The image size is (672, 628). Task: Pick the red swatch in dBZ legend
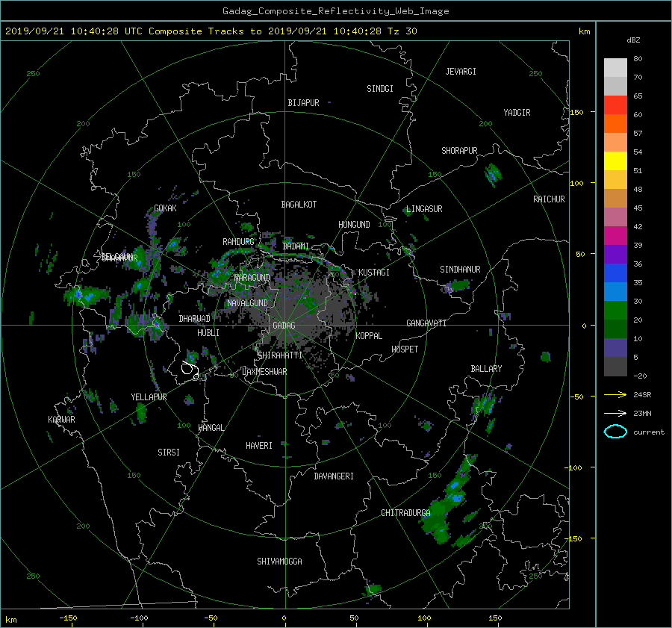(x=615, y=105)
